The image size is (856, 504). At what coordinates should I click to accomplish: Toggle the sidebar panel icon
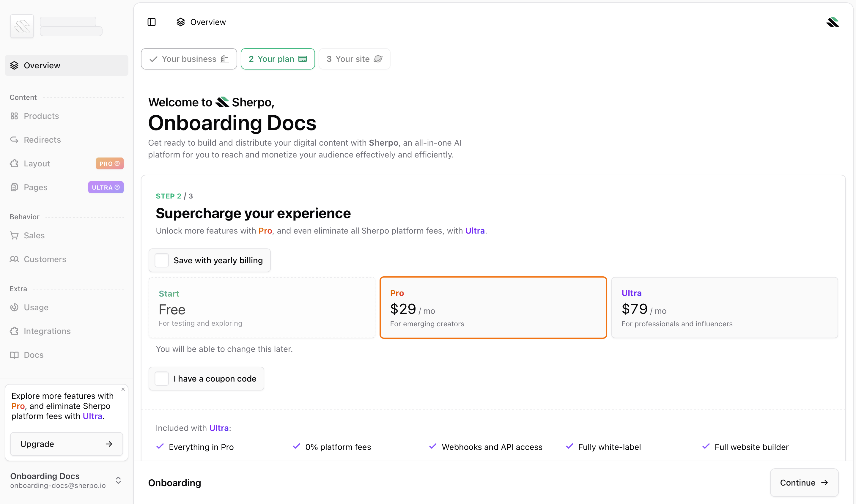coord(152,22)
